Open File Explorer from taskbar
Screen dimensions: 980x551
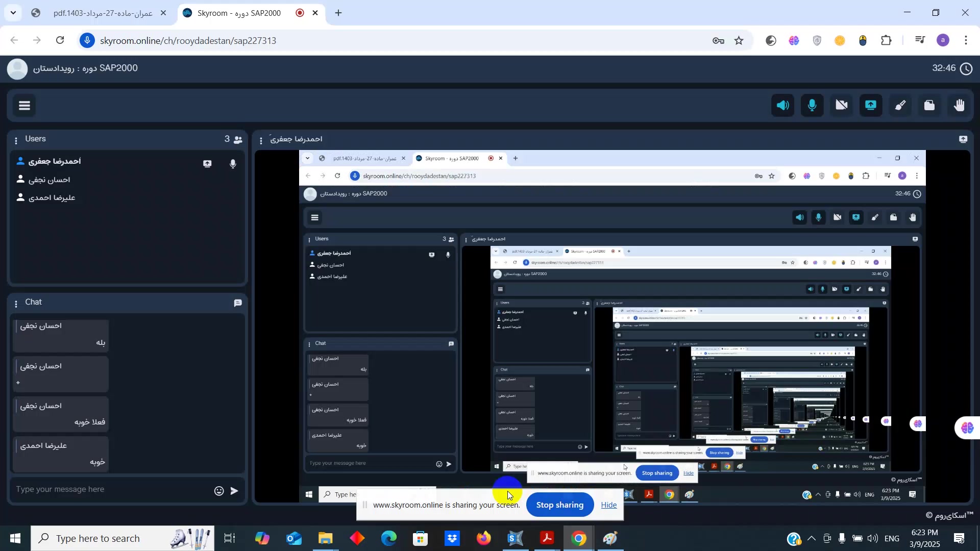326,538
